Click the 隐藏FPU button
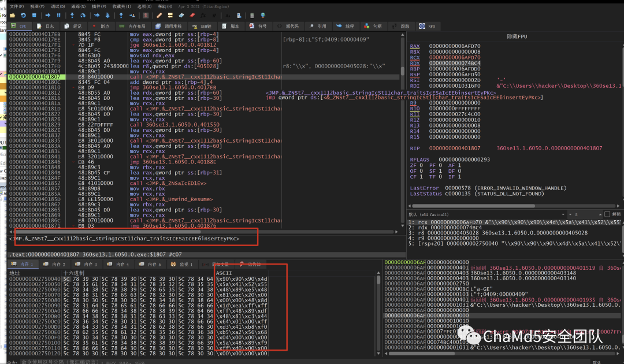This screenshot has height=364, width=624. click(517, 36)
